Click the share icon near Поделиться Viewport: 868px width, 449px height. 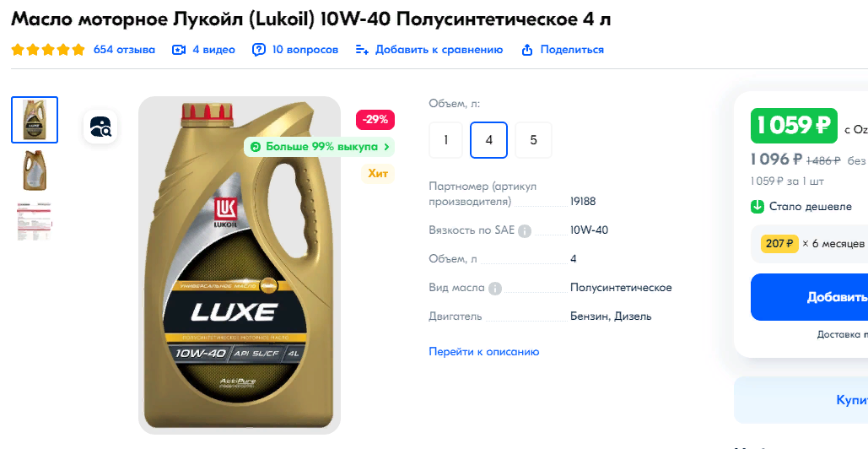point(527,50)
